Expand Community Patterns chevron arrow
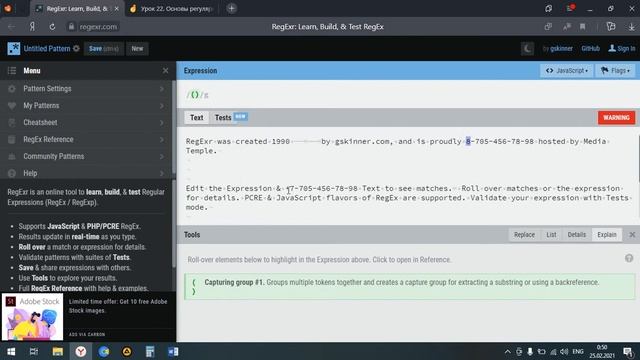 pyautogui.click(x=162, y=156)
